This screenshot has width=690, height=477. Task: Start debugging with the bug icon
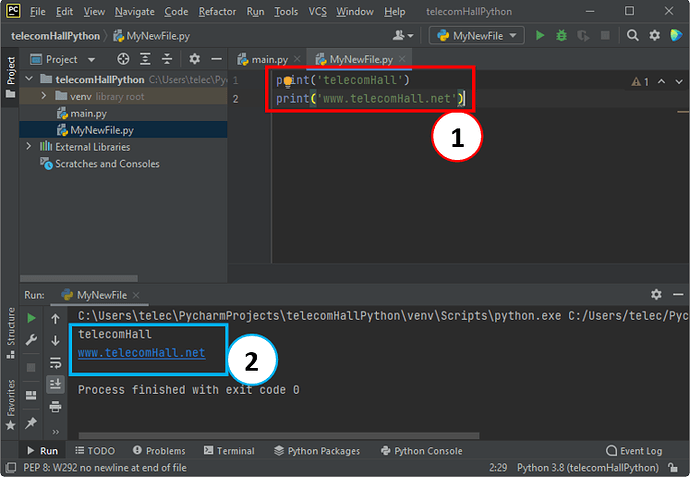point(562,36)
